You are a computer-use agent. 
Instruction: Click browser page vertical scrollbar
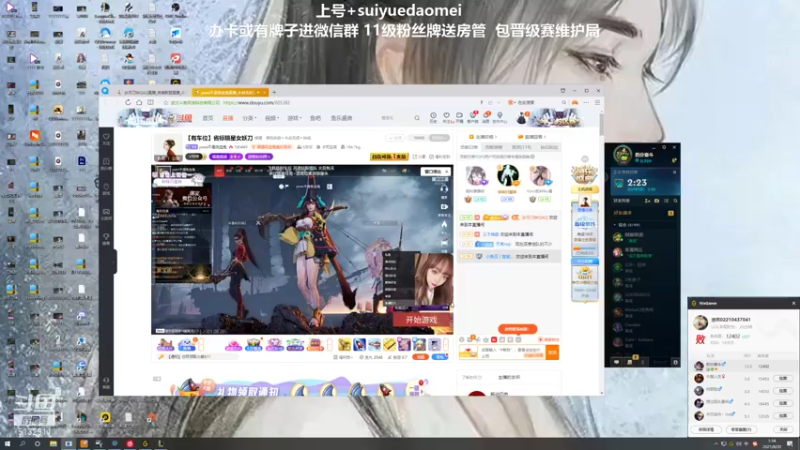click(602, 126)
